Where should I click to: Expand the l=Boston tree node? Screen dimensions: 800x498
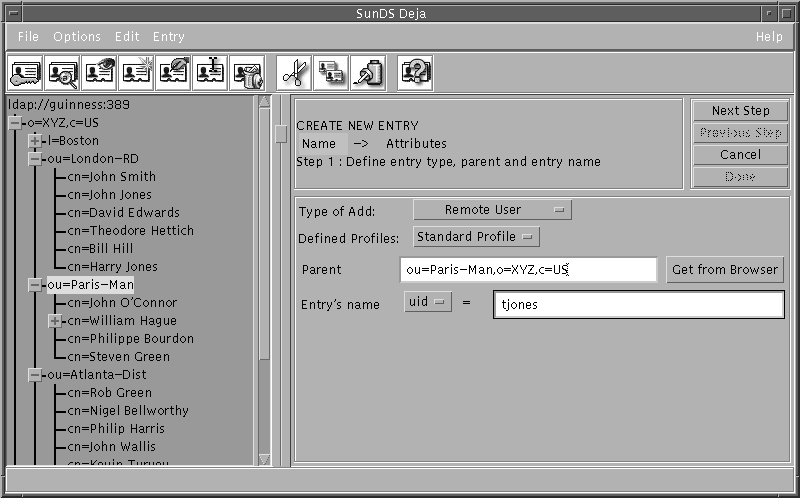[35, 140]
